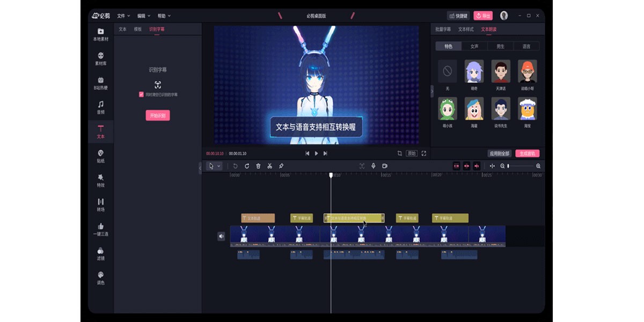
Task: Jump to next frame button
Action: (325, 153)
